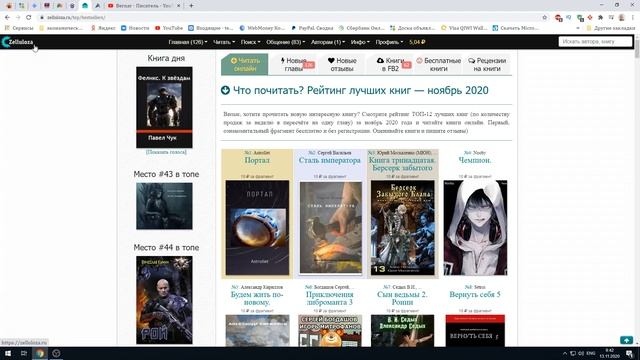Open the Поиск dropdown menu
The image size is (640, 360).
pos(250,42)
